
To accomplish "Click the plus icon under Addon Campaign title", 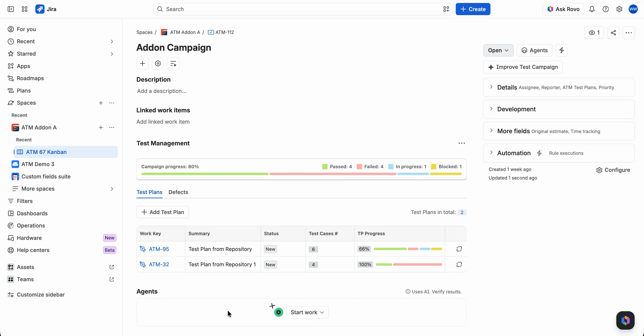I will [x=142, y=64].
